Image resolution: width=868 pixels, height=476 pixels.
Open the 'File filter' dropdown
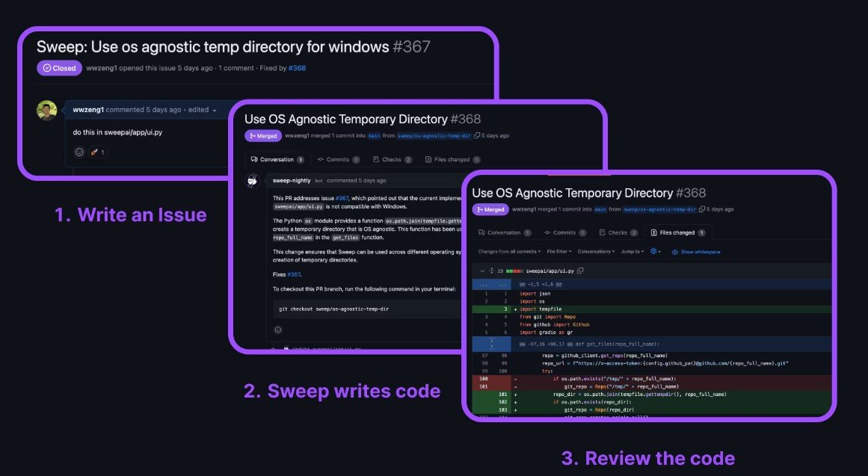(x=559, y=252)
